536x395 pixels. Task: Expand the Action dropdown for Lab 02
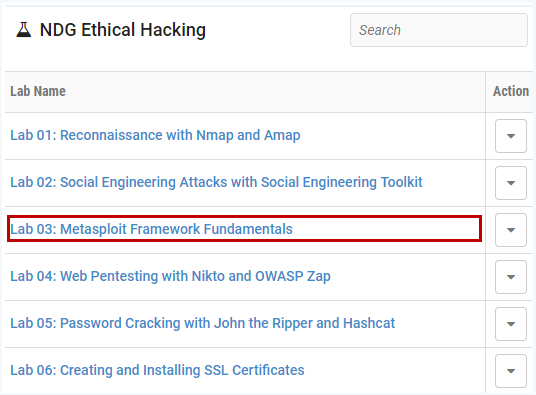point(511,183)
